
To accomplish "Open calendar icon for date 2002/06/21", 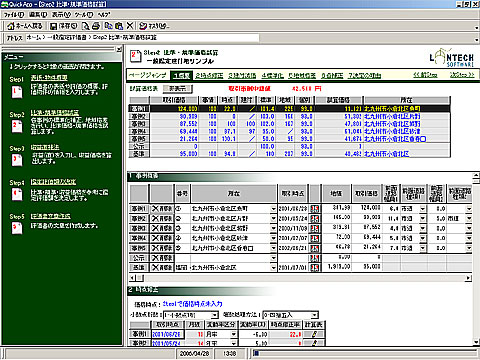I will tap(315, 248).
